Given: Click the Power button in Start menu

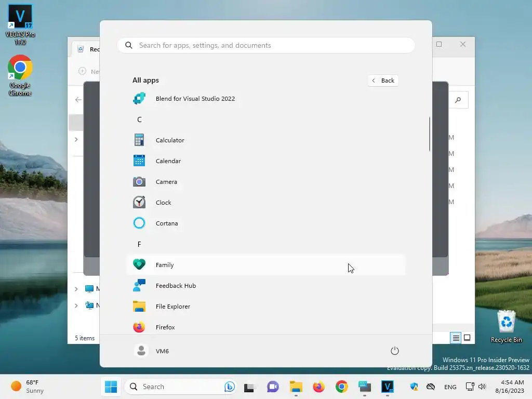Looking at the screenshot, I should point(395,351).
